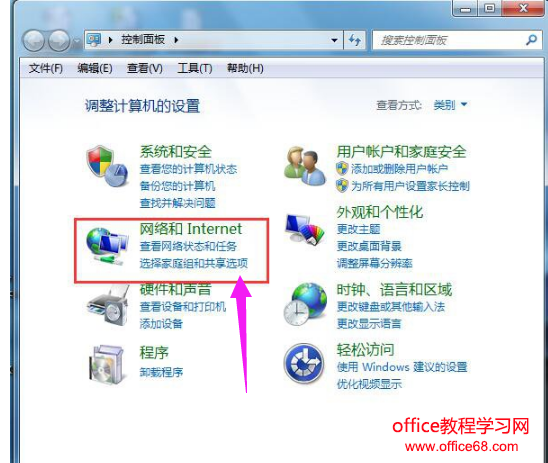
Task: Open the 工具(T) menu
Action: [x=195, y=68]
